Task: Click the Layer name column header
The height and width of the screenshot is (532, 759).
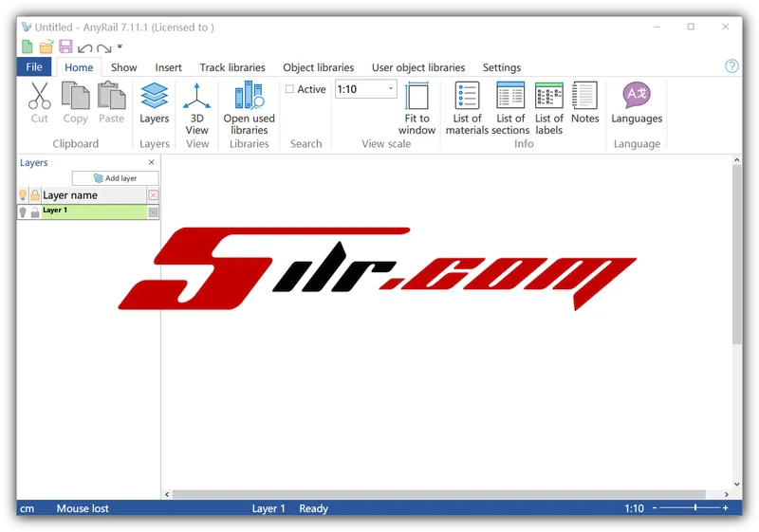Action: [x=94, y=195]
